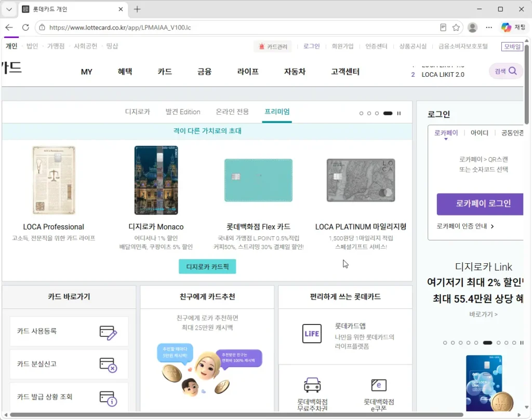Open 카드 발급 상황 조회 icon
Image resolution: width=532 pixels, height=420 pixels.
click(108, 398)
